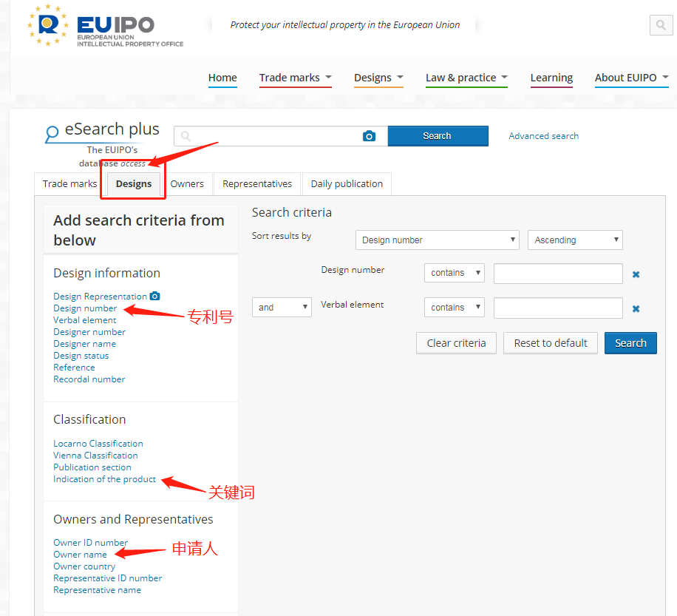
Task: Click the Design number value input field
Action: (x=558, y=274)
